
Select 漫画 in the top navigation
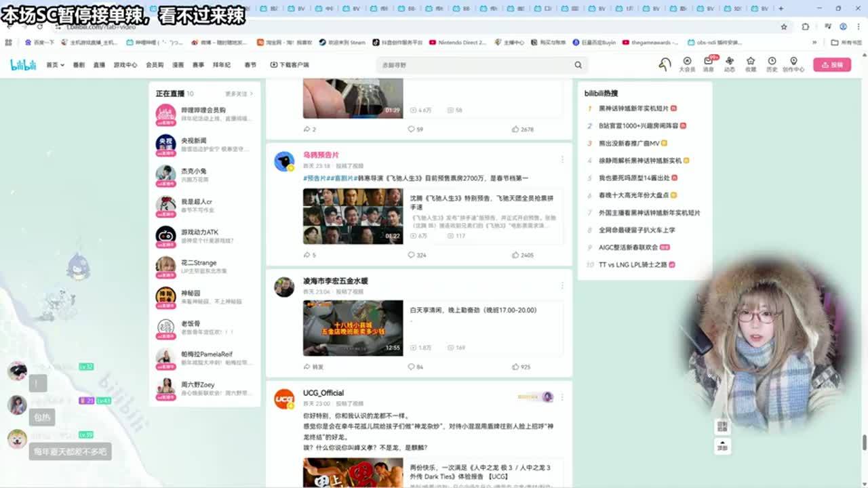[x=178, y=65]
